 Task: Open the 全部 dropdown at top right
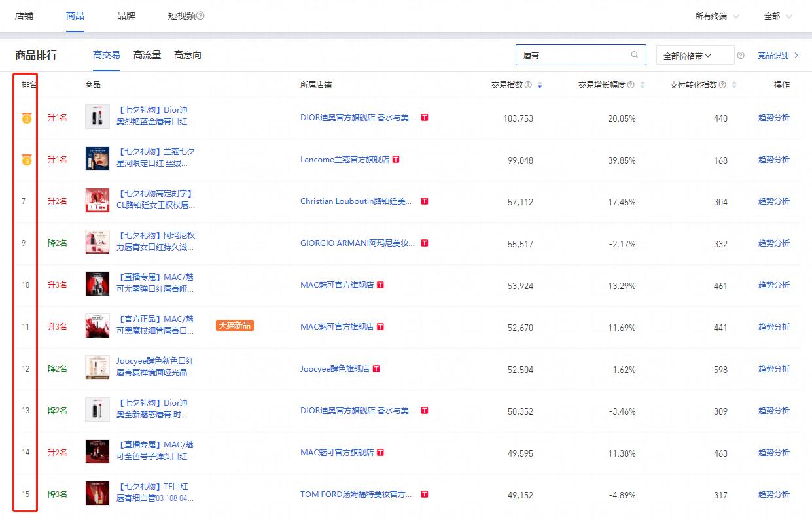pos(778,16)
